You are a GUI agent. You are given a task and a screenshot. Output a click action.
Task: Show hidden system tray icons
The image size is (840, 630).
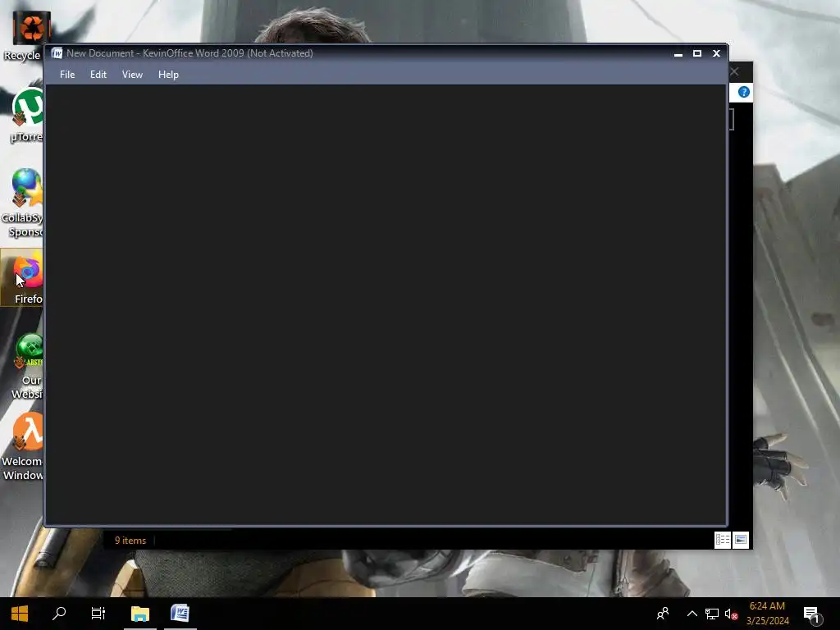pos(692,614)
